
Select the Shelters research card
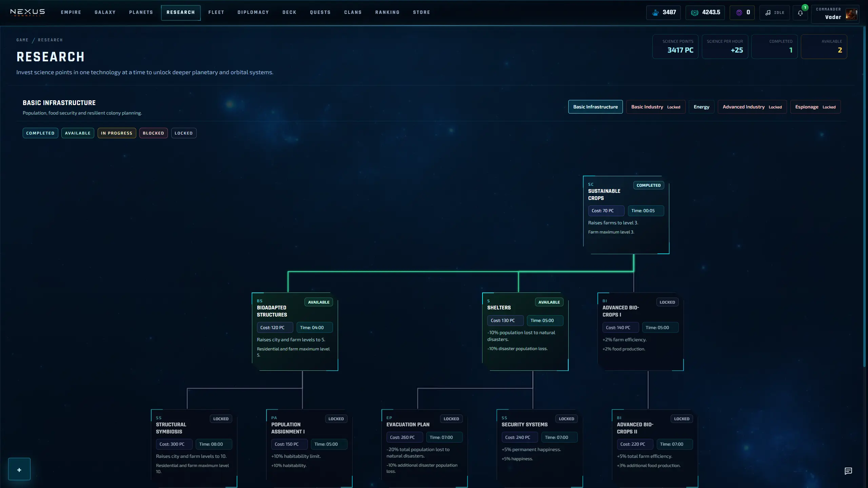[525, 331]
